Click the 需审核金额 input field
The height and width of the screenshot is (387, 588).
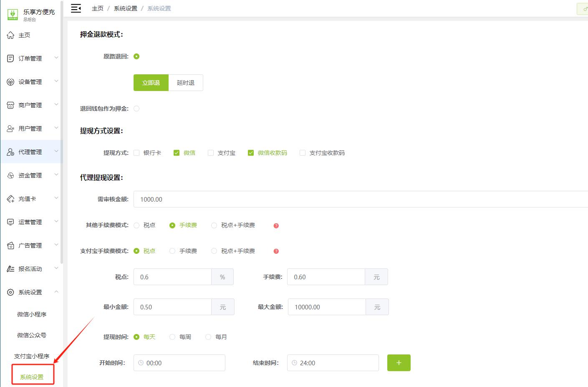(361, 199)
